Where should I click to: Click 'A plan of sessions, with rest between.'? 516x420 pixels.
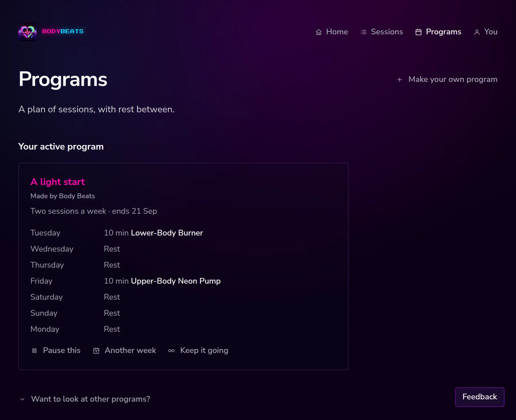click(96, 109)
